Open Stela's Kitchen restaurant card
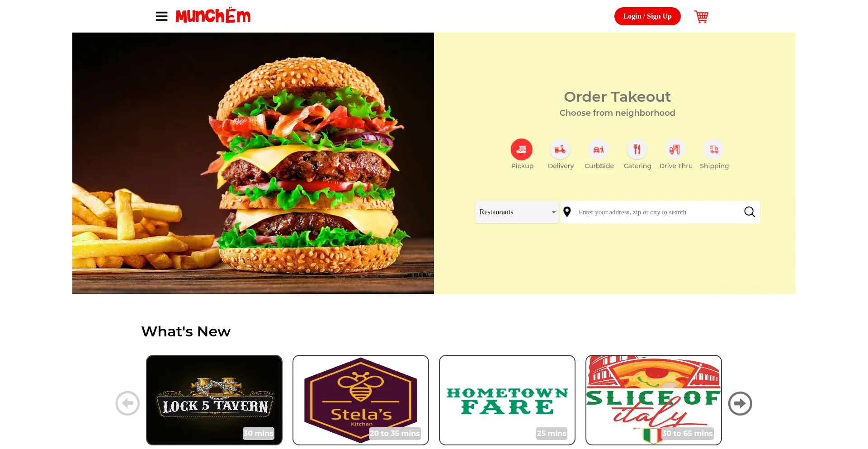The height and width of the screenshot is (449, 868). pos(361,400)
